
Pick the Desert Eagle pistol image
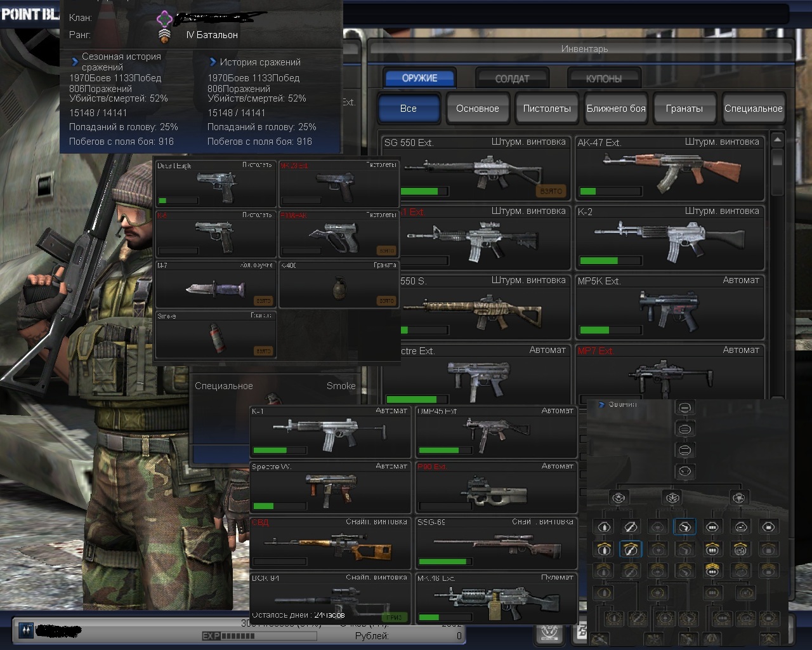[216, 185]
